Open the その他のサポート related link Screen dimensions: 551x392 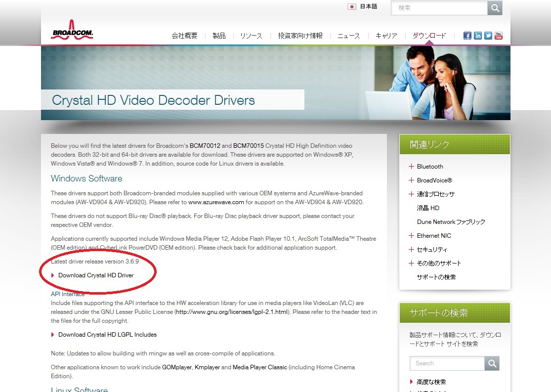[439, 263]
